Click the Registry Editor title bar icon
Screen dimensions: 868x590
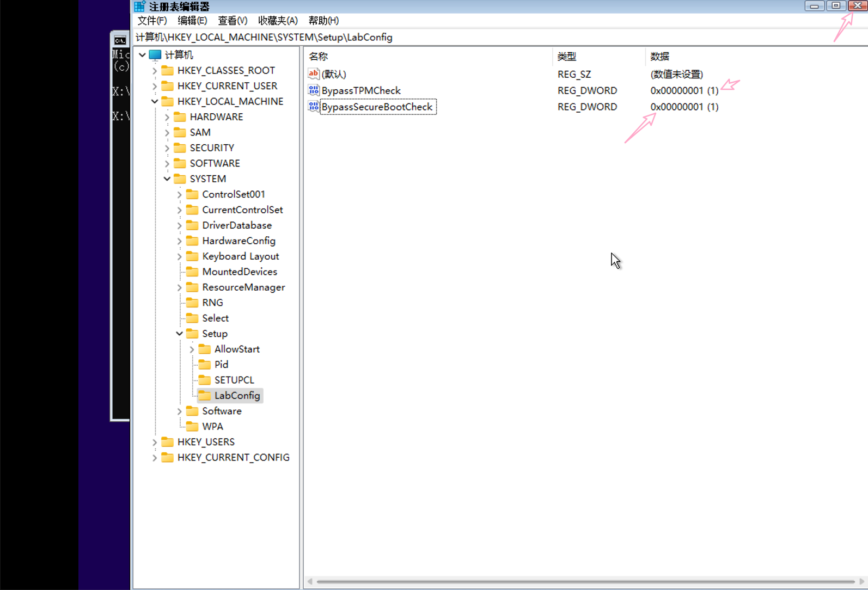140,7
